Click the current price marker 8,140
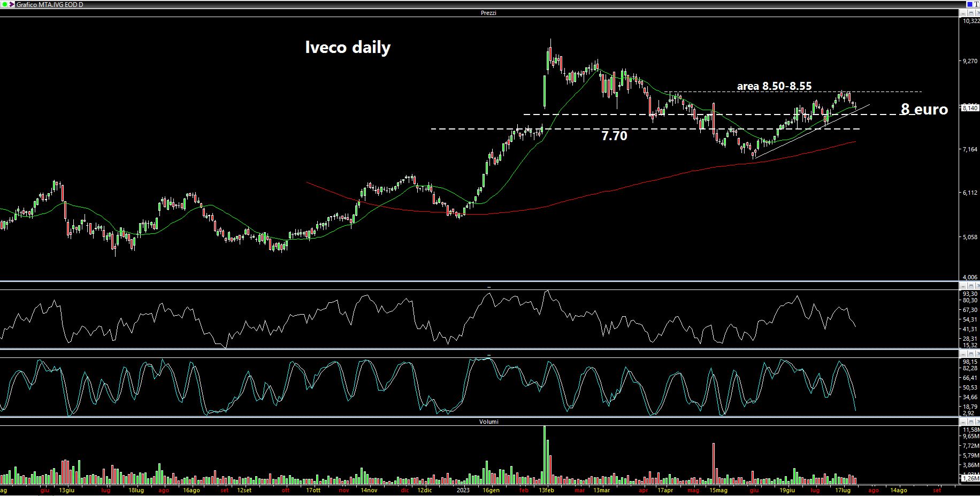This screenshot has height=496, width=980. 970,108
